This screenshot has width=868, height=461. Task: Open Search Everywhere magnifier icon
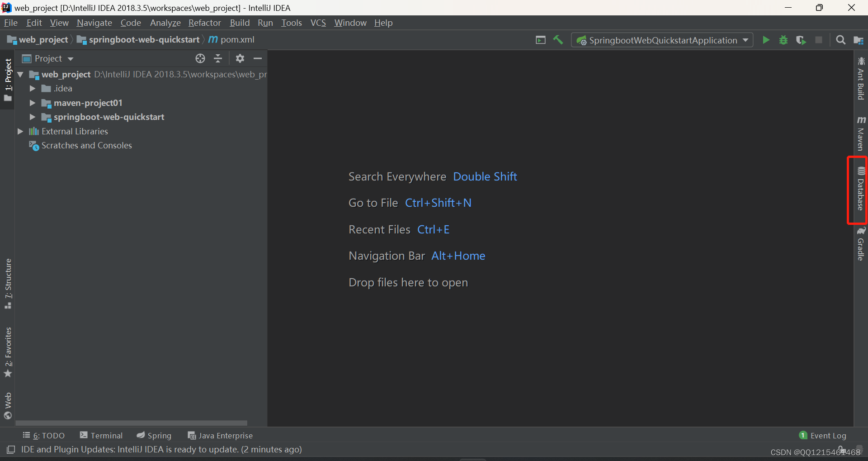840,40
